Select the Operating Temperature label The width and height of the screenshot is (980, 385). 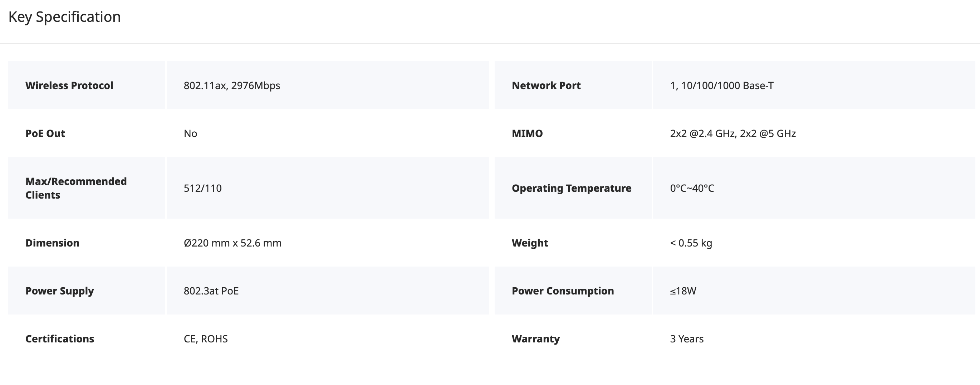click(x=572, y=188)
